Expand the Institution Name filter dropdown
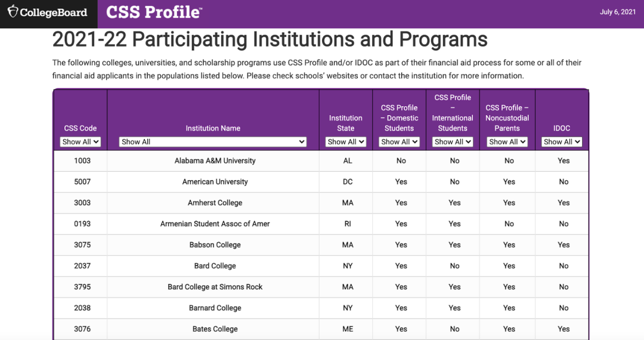644x340 pixels. click(213, 142)
